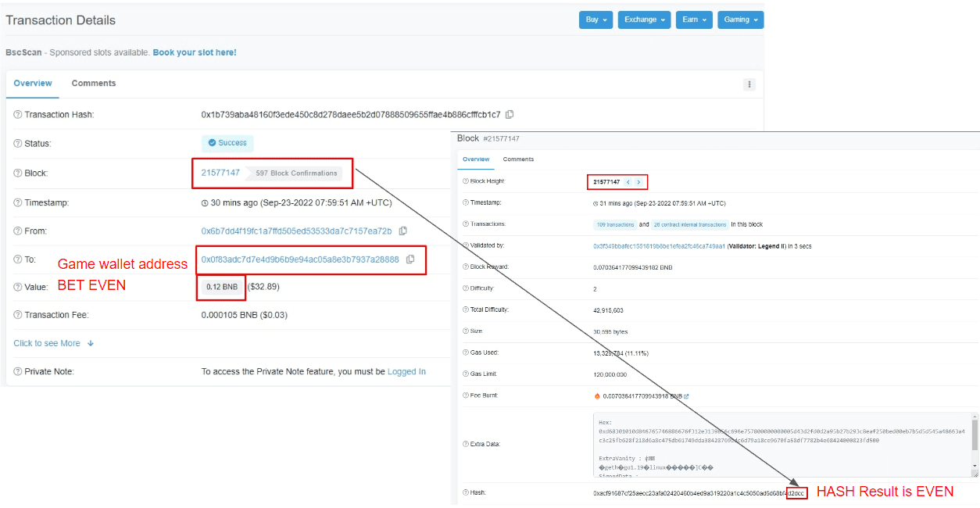Copy the To game wallet address
This screenshot has width=980, height=508.
(x=410, y=259)
